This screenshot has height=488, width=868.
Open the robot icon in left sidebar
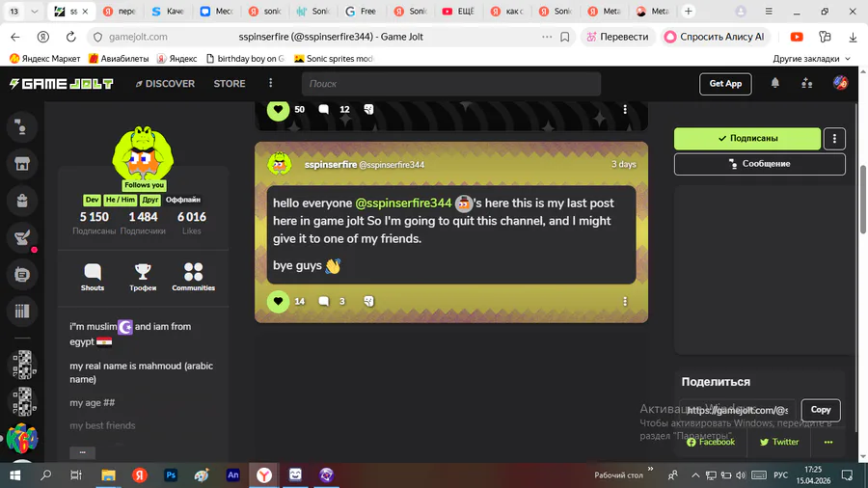(x=22, y=275)
